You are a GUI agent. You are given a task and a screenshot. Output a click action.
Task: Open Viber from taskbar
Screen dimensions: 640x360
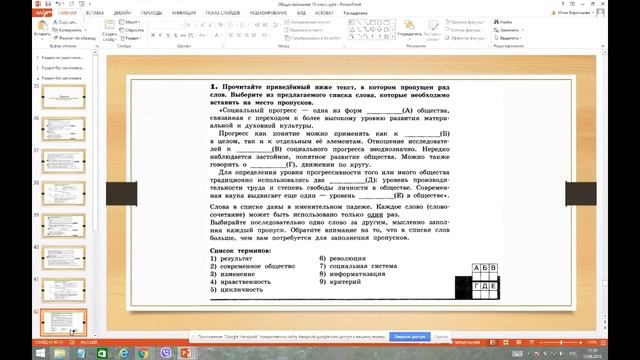[x=165, y=353]
